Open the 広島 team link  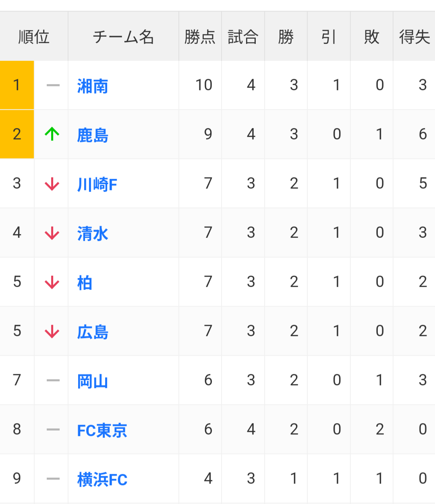click(x=93, y=332)
